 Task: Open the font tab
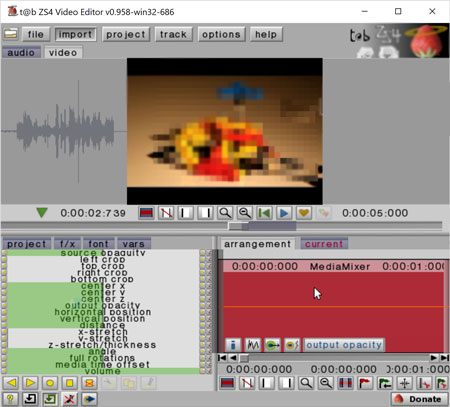(99, 244)
